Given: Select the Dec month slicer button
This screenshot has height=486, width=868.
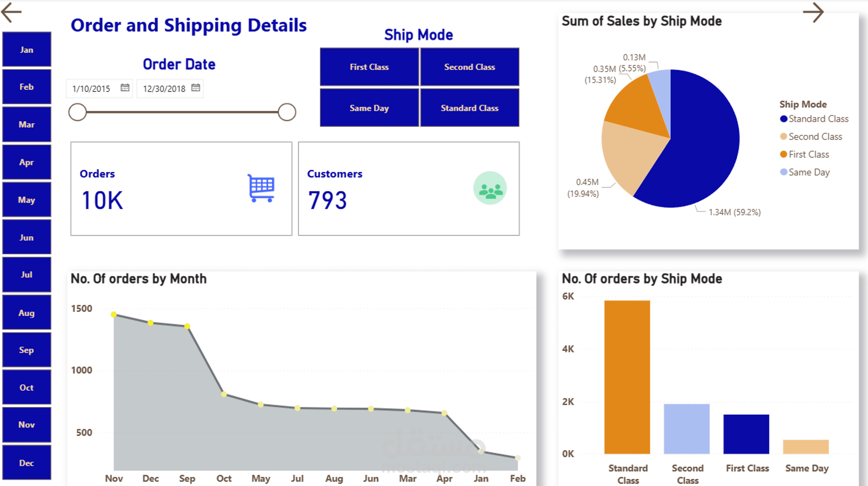Looking at the screenshot, I should pyautogui.click(x=27, y=462).
